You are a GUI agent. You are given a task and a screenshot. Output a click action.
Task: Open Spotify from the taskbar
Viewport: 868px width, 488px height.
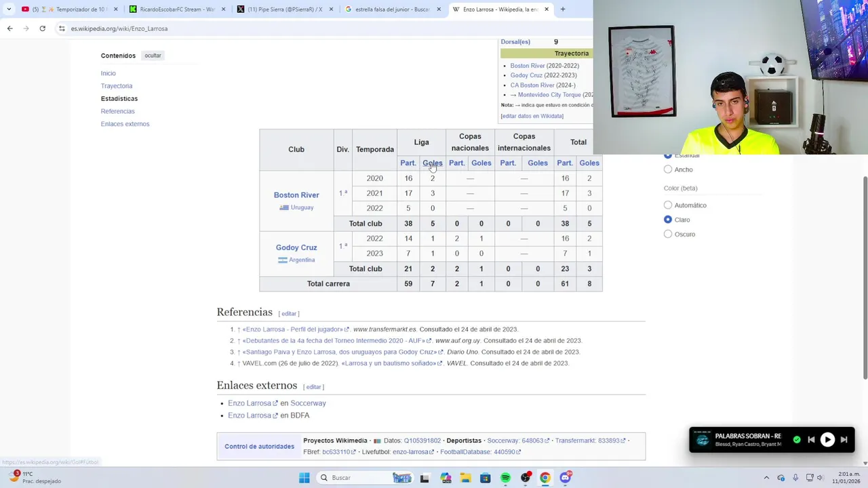[x=505, y=478]
